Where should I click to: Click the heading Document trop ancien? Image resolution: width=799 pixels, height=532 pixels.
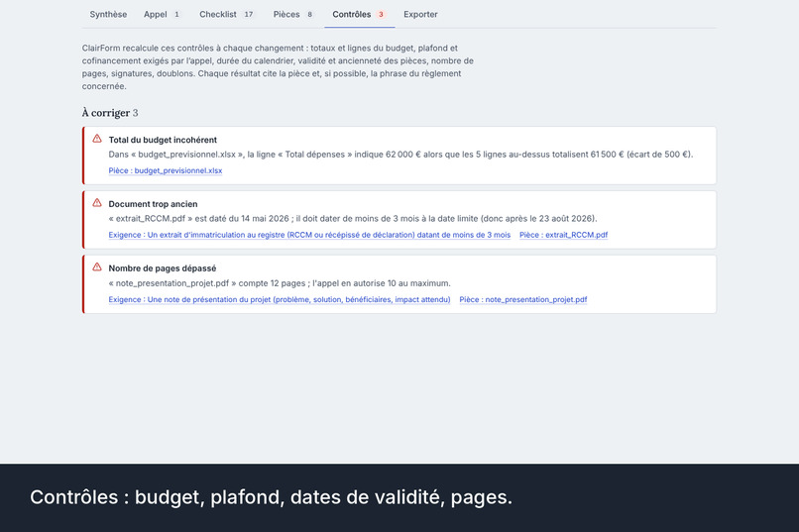[x=153, y=204]
